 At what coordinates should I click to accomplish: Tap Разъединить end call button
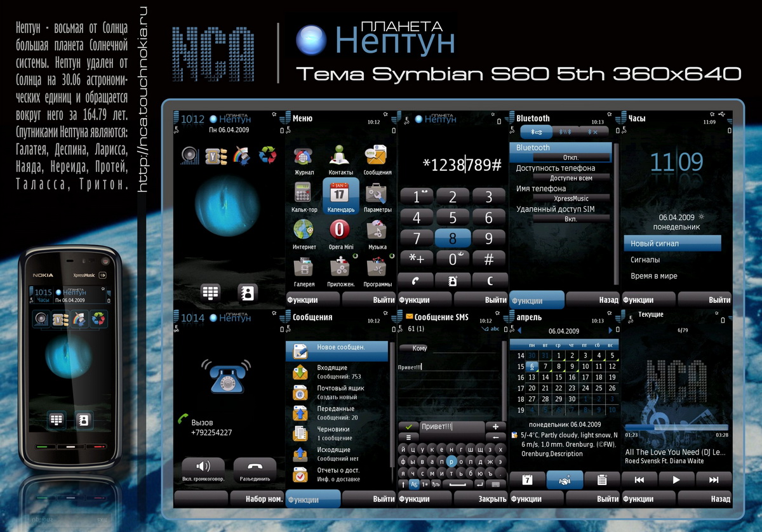click(x=255, y=471)
